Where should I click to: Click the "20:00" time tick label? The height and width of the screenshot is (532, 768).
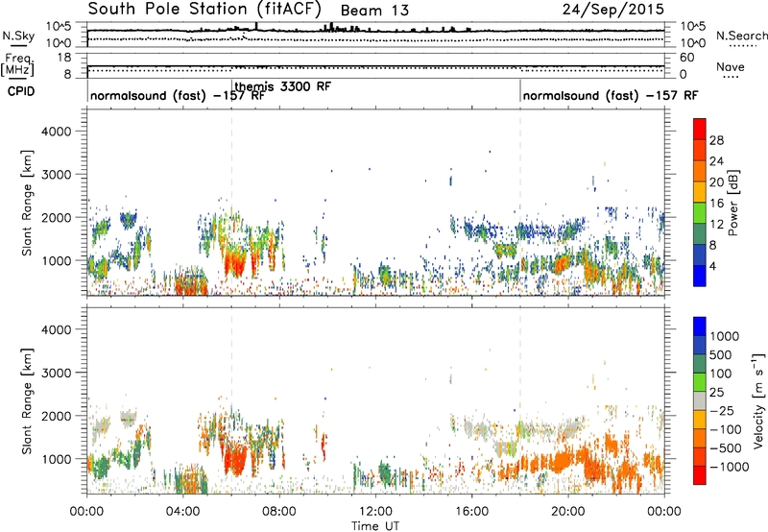567,512
